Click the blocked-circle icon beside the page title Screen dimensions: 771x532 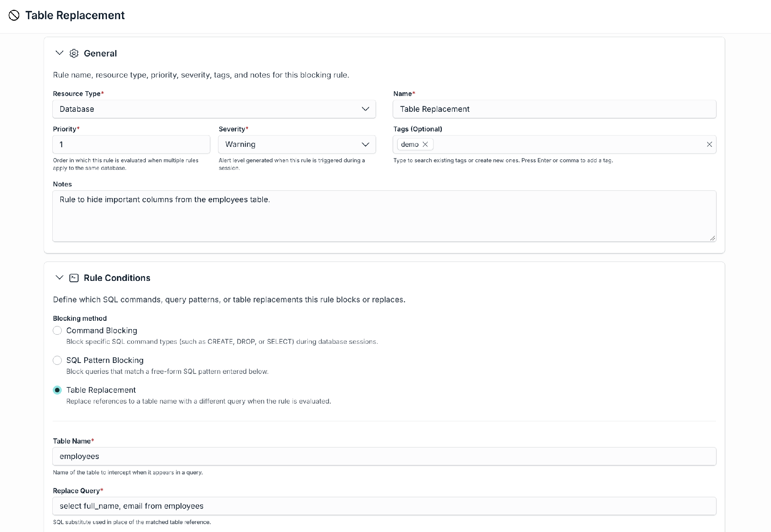(x=14, y=15)
